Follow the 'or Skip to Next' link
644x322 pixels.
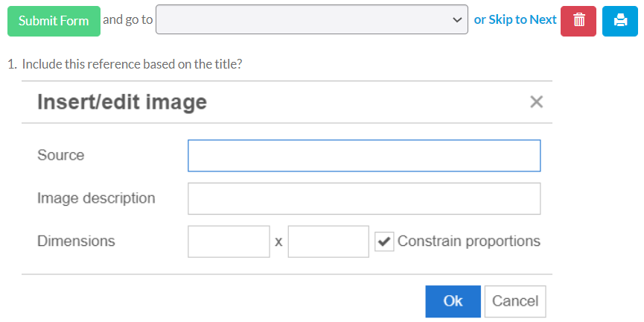(515, 19)
